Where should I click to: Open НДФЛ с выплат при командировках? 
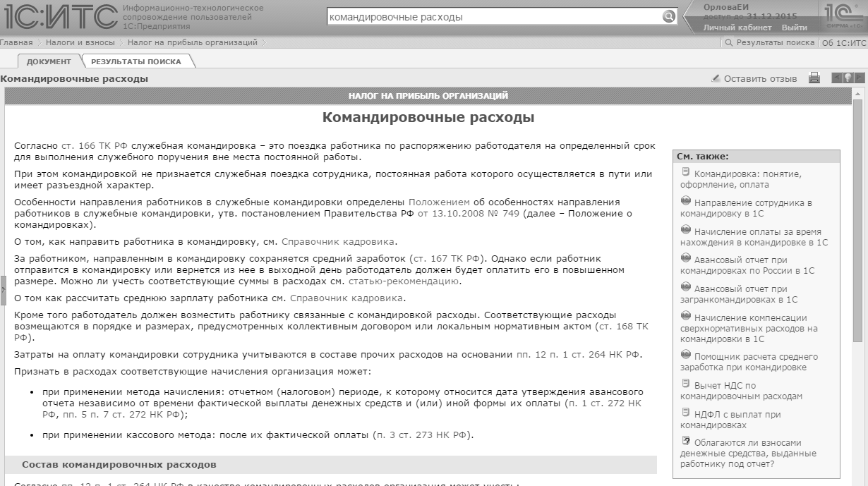pos(730,420)
